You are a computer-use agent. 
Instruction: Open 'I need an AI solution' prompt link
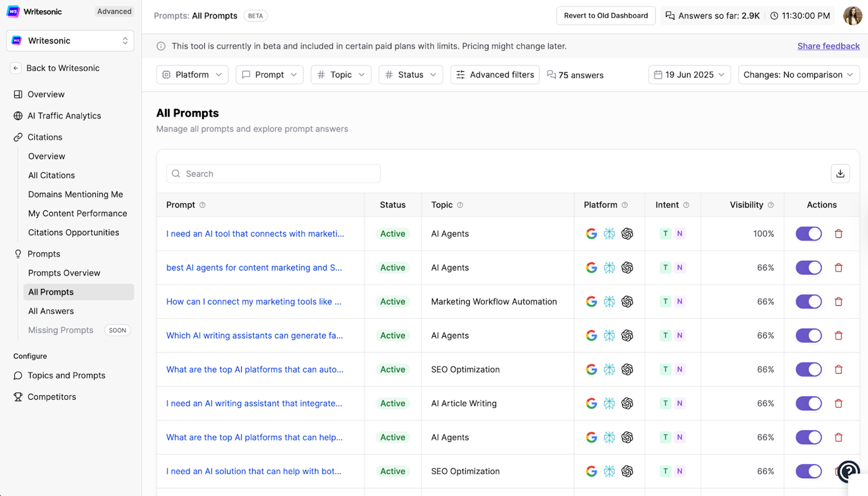point(254,471)
